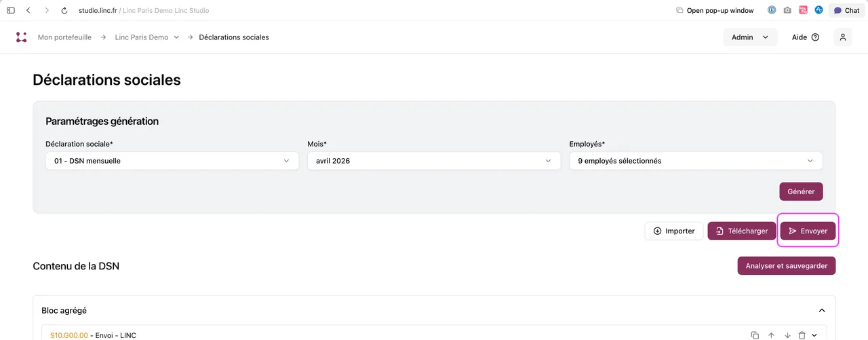The image size is (868, 340).
Task: Click the Générer button
Action: (x=801, y=191)
